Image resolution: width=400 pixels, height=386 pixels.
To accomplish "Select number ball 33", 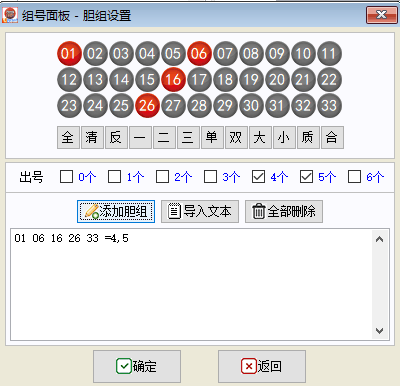I will [329, 105].
